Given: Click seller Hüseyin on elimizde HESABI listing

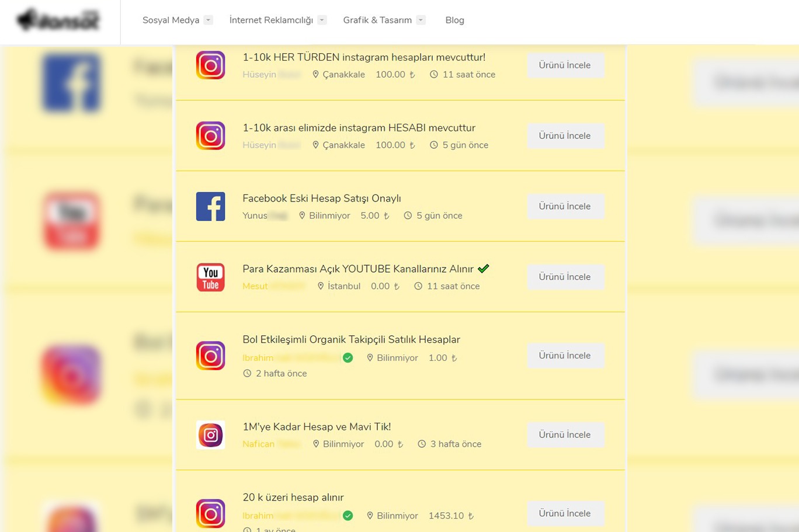Looking at the screenshot, I should click(272, 145).
